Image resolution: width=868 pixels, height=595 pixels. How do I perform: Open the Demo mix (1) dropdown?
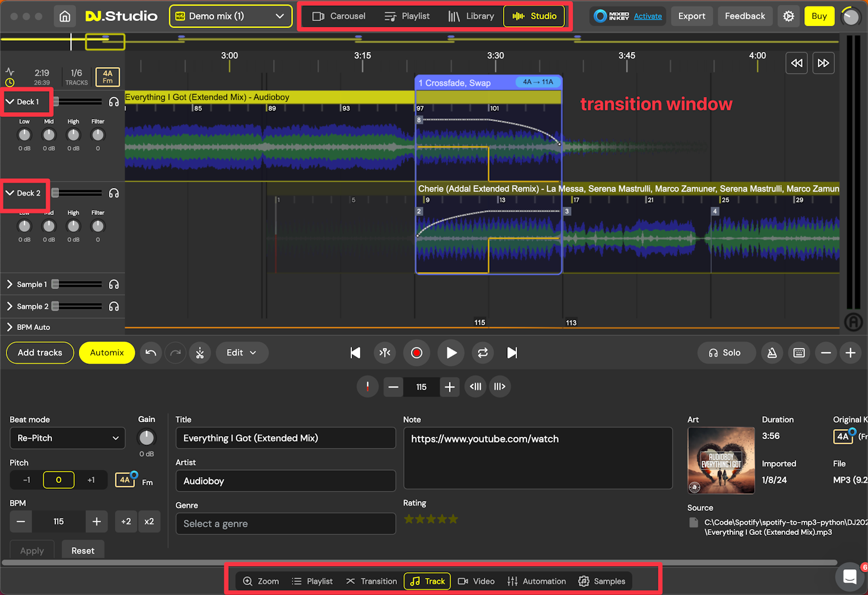231,16
